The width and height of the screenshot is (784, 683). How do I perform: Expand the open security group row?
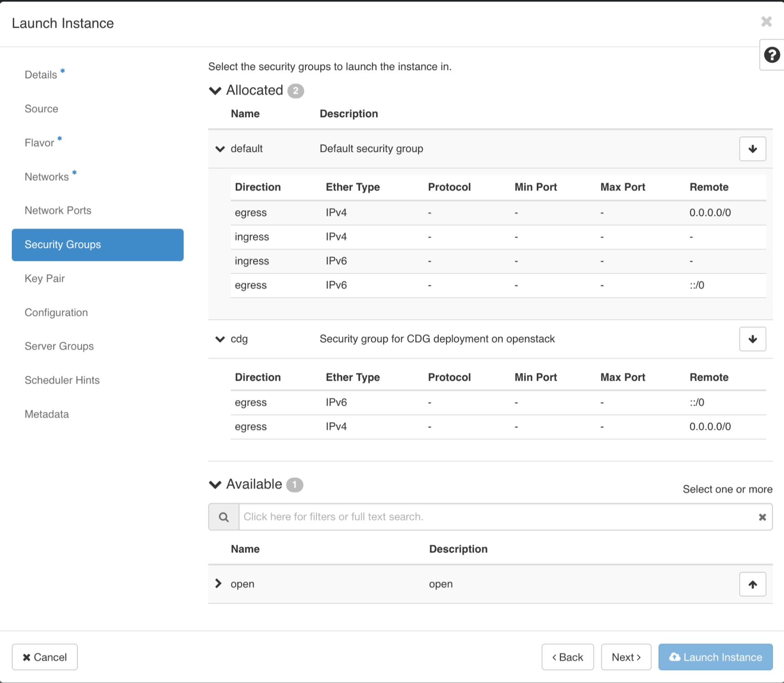218,584
